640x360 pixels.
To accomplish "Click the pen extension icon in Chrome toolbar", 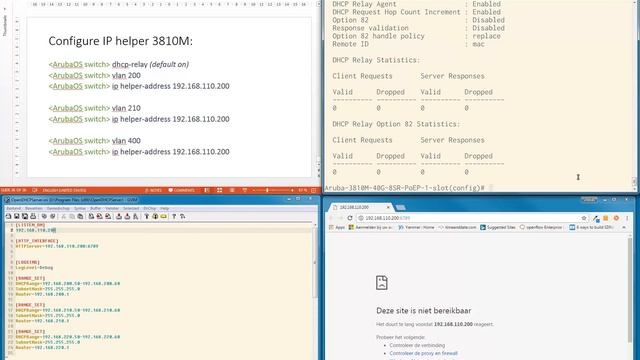I will click(596, 219).
